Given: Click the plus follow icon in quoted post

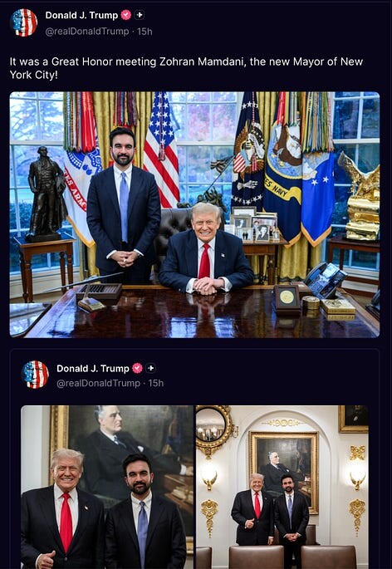Looking at the screenshot, I should [150, 368].
